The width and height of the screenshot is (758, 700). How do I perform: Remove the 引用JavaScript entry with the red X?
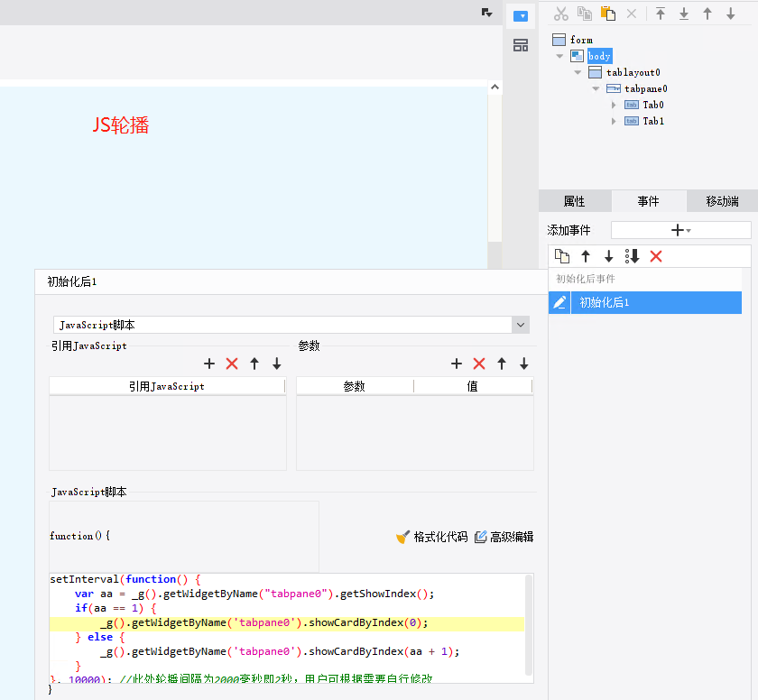click(x=232, y=364)
